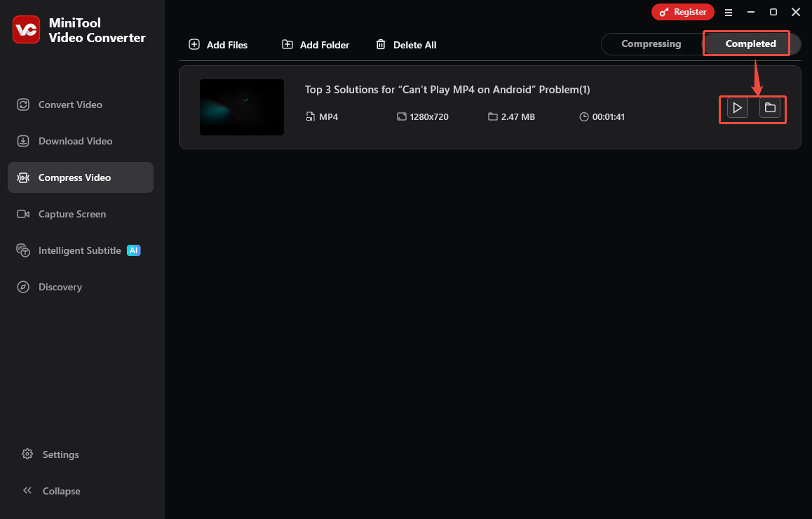The height and width of the screenshot is (519, 812).
Task: Switch to the Compressing tab
Action: tap(651, 43)
